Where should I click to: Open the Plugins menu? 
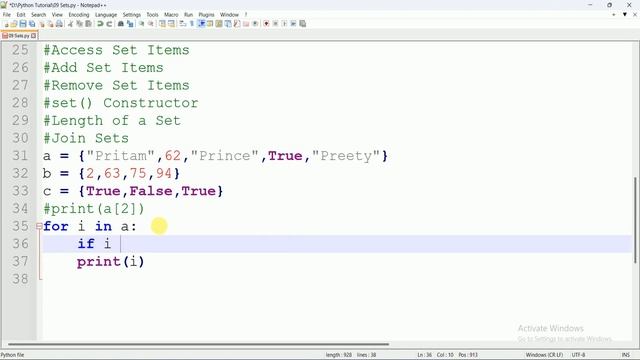206,15
